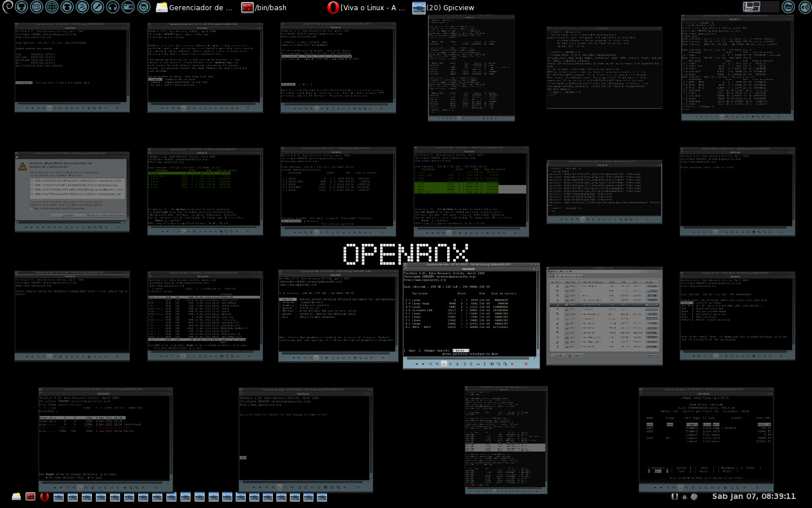Switch to /bin/bash taskbar entry
This screenshot has width=812, height=508.
click(264, 7)
